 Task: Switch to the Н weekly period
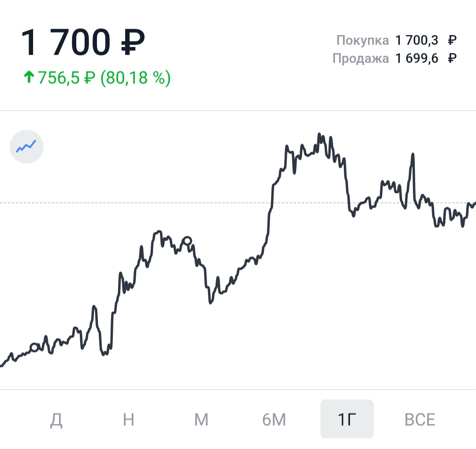(127, 419)
